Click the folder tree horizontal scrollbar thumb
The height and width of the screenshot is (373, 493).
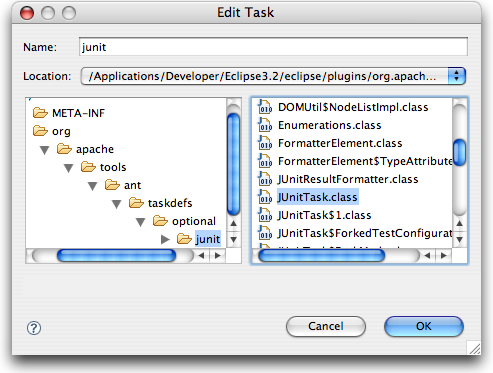(x=116, y=256)
